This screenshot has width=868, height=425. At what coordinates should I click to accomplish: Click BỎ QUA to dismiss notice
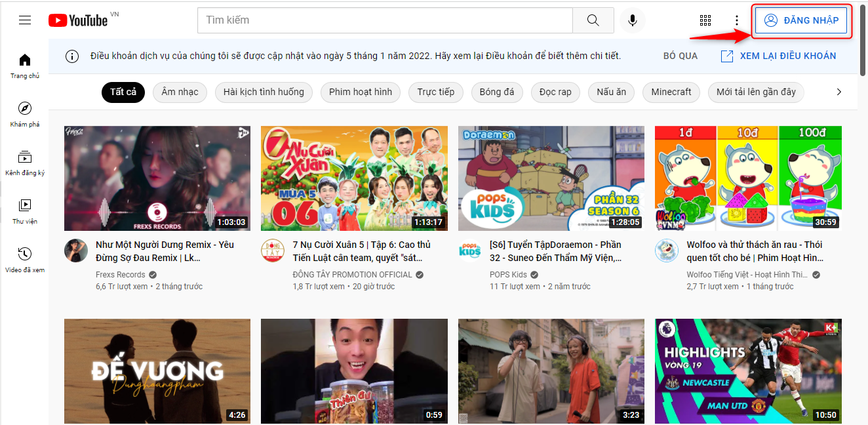[x=680, y=56]
